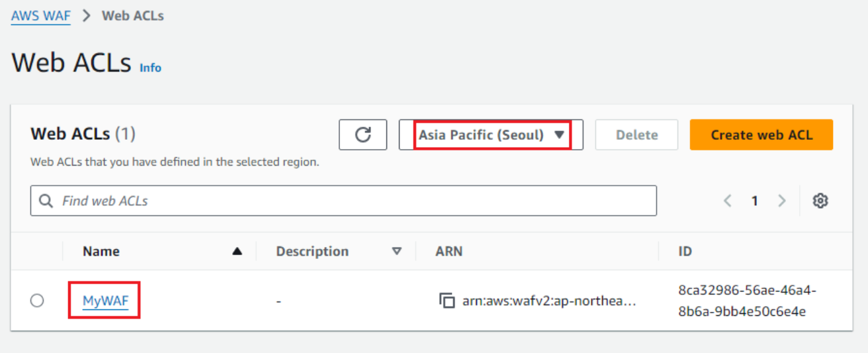868x353 pixels.
Task: Open the AWS WAF breadcrumb link
Action: pos(41,16)
